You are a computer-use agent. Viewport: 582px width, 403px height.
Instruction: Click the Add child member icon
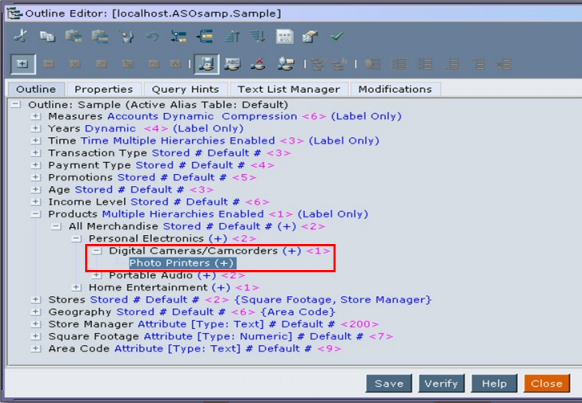[179, 36]
